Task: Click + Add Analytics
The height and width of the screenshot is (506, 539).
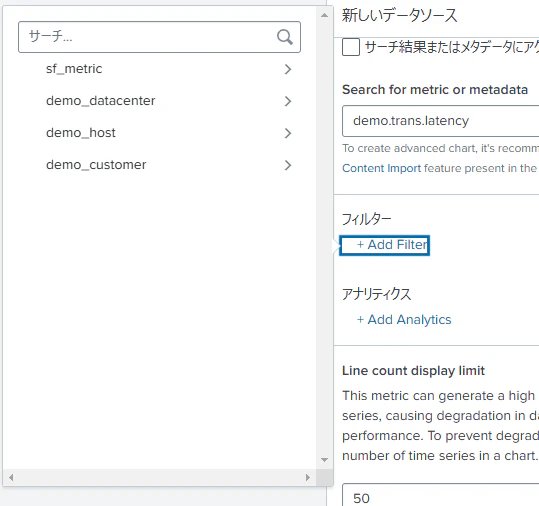Action: click(x=404, y=320)
